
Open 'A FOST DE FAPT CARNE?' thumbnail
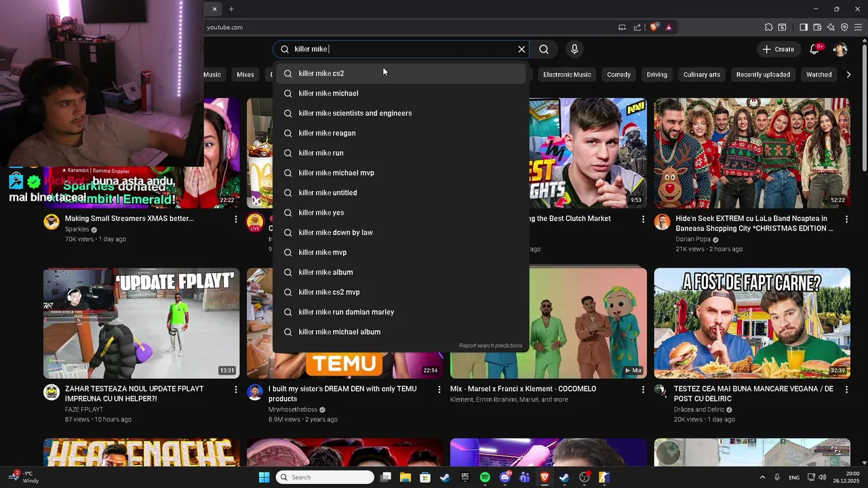click(x=752, y=323)
